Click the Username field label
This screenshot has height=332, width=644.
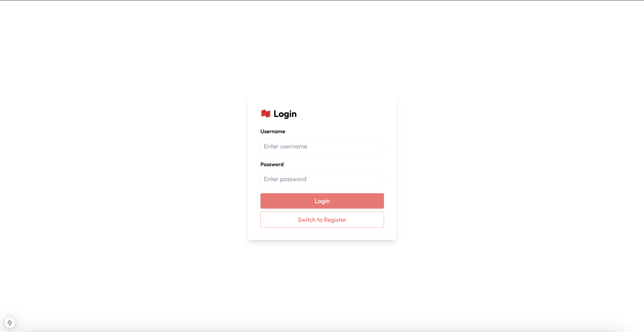[273, 131]
